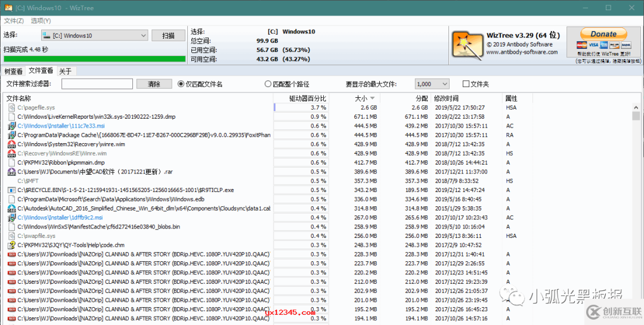Click video icon of 201.0 MB CLANNAD file
This screenshot has width=644, height=325.
pos(11,301)
